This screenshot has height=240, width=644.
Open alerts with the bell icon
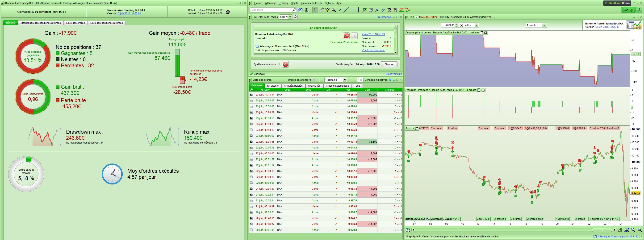click(x=327, y=10)
